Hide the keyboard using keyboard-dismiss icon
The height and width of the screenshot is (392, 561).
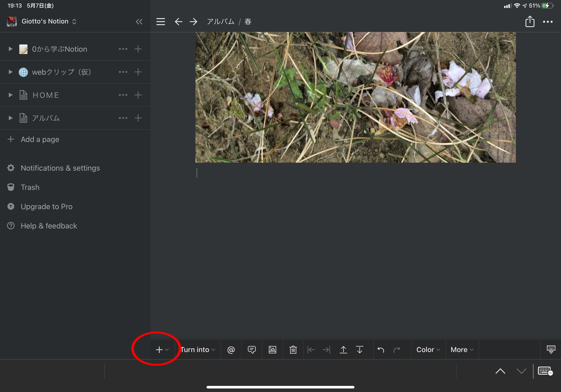(x=551, y=349)
